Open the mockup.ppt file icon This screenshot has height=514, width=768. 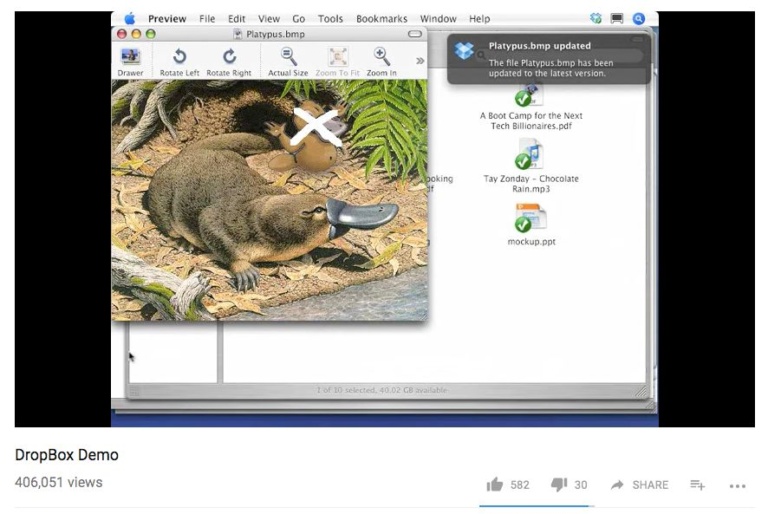click(530, 217)
